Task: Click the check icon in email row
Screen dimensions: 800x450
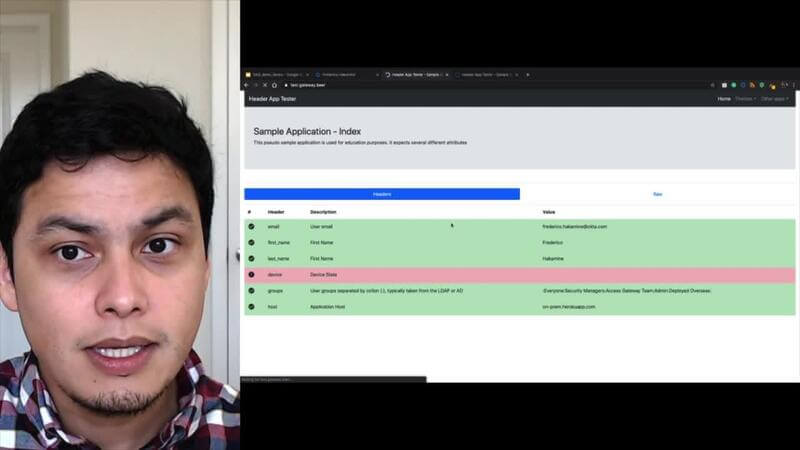Action: pyautogui.click(x=251, y=227)
